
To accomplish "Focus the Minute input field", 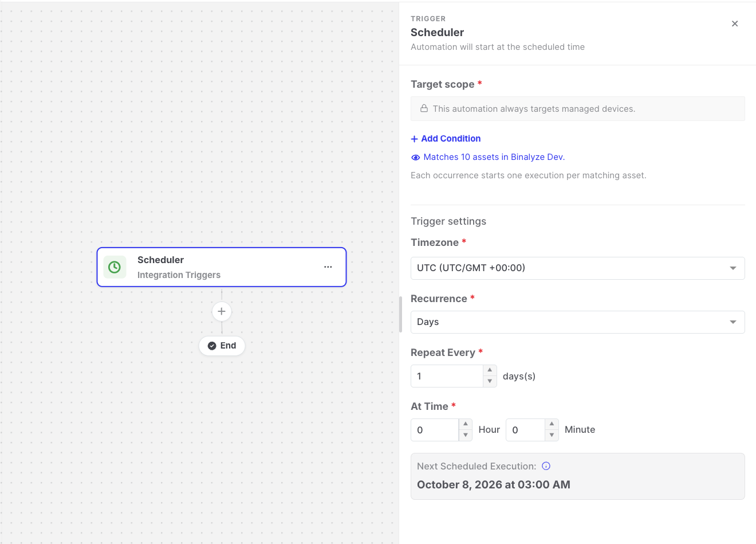I will 525,430.
